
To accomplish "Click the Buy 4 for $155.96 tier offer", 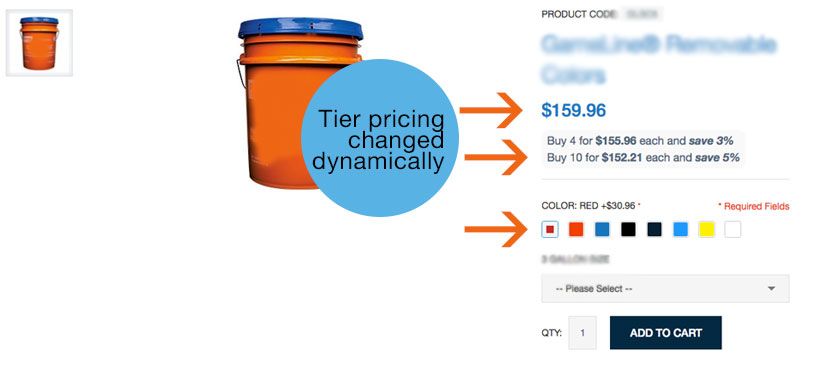I will tap(640, 141).
